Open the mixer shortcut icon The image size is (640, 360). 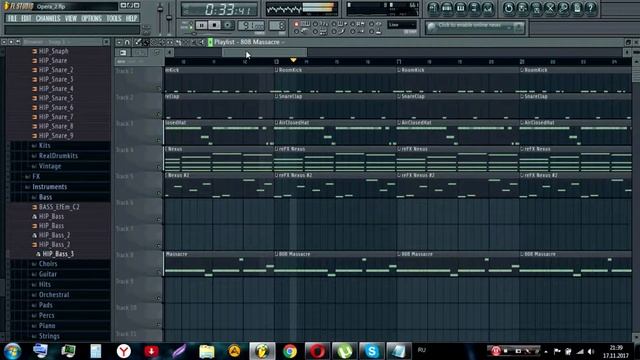(487, 8)
